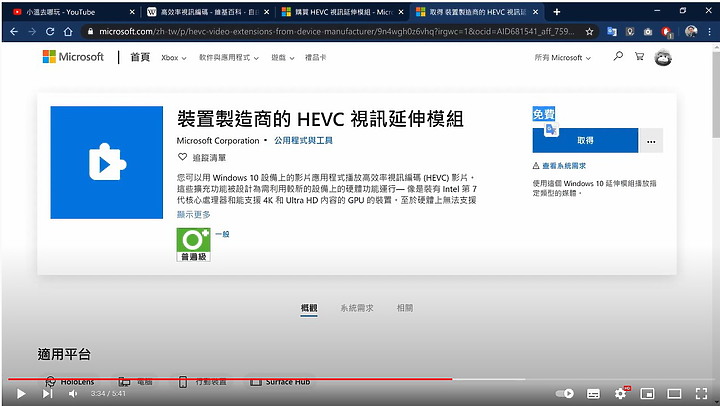
Task: Switch to miniplayer mode
Action: coord(647,394)
